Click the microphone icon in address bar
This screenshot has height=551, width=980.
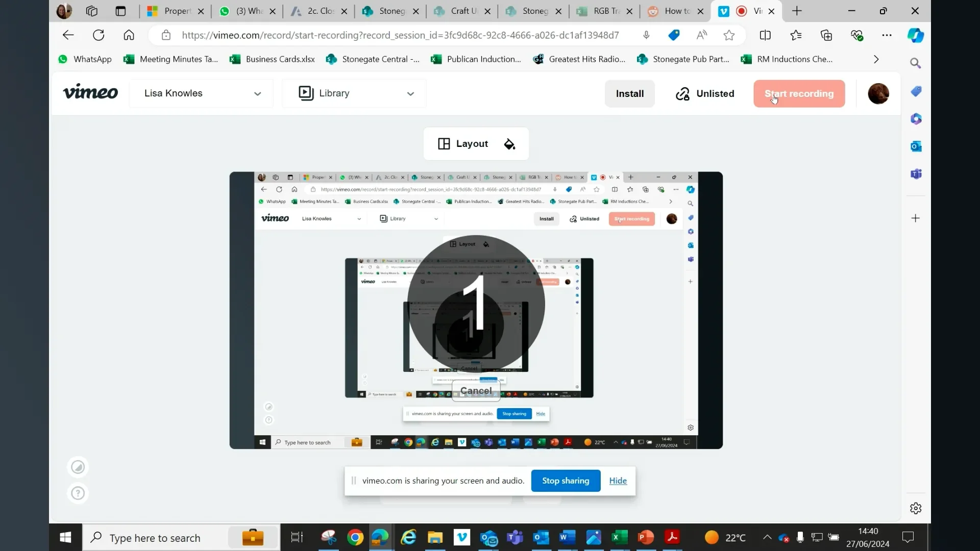point(646,35)
